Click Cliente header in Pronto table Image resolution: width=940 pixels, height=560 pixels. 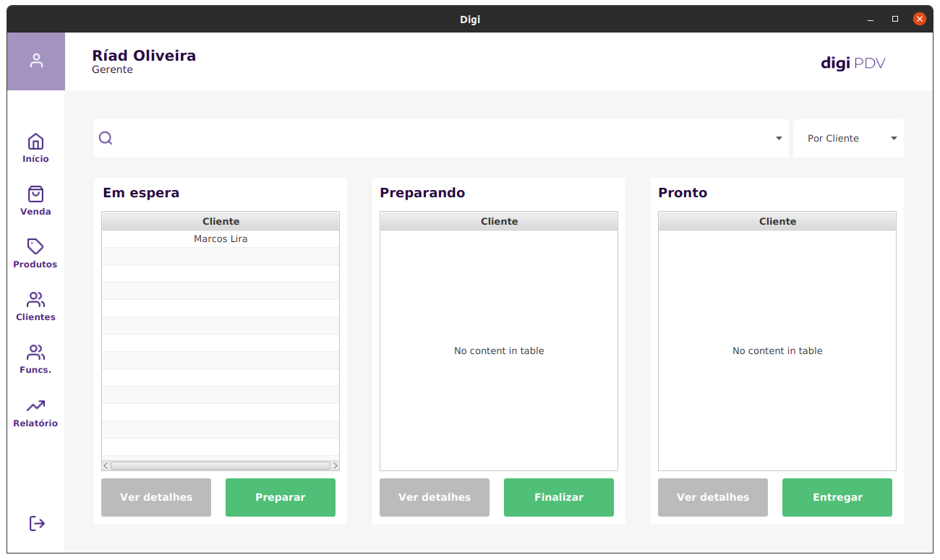pyautogui.click(x=777, y=221)
